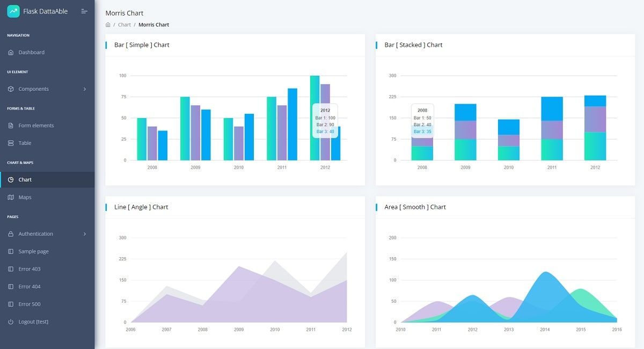Click the Error 404 page icon
644x349 pixels.
click(x=11, y=287)
